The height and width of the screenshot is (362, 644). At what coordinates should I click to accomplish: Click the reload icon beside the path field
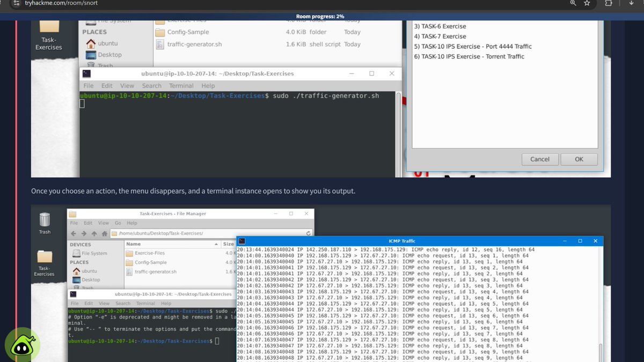pos(308,234)
